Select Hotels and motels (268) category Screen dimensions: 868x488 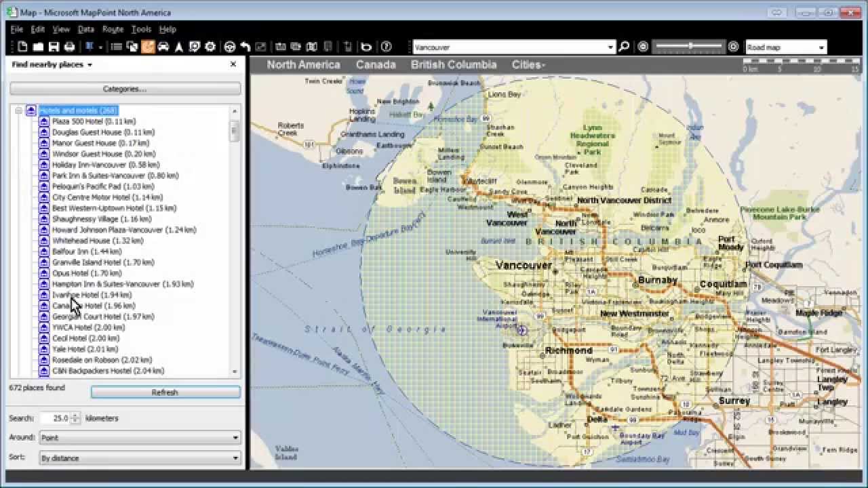pyautogui.click(x=79, y=110)
